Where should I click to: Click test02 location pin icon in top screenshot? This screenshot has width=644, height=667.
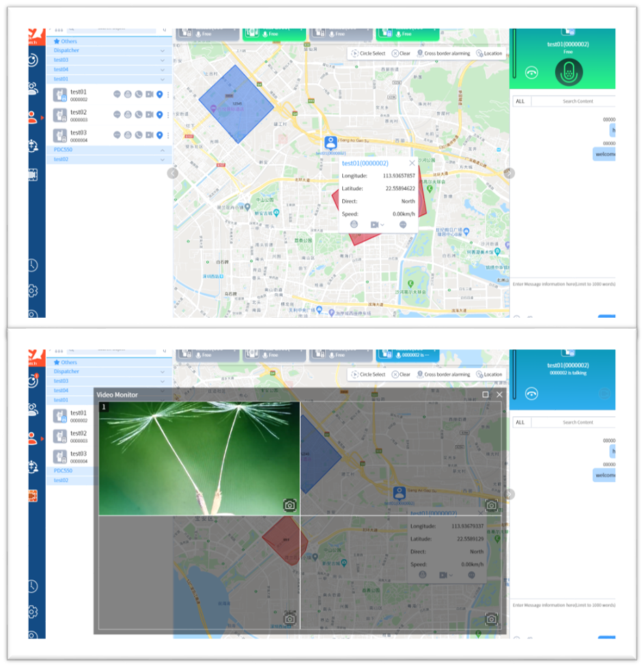point(160,114)
